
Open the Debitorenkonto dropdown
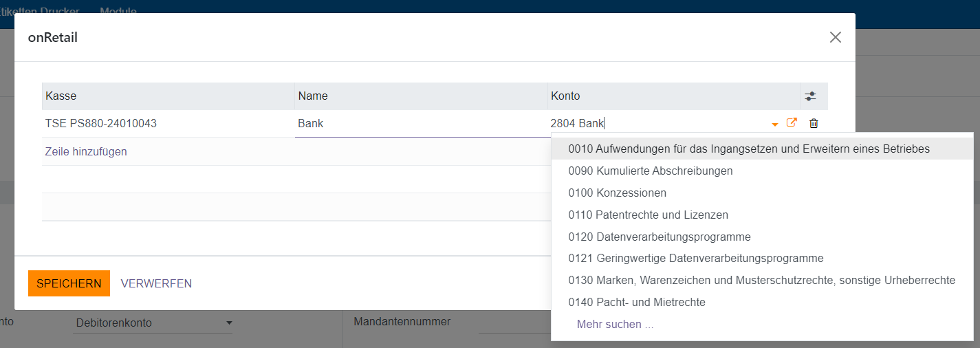pos(153,323)
